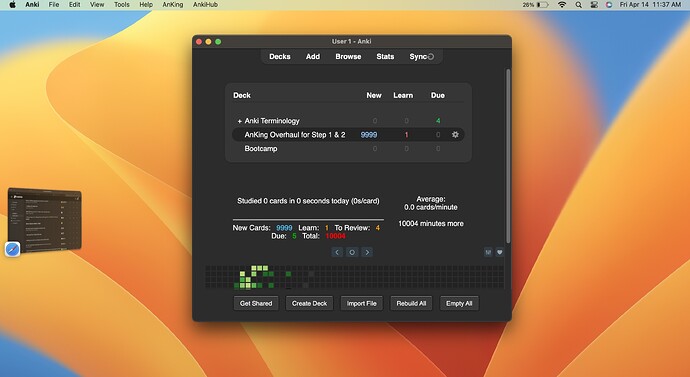
Task: Click the menu bar date and time
Action: point(650,5)
